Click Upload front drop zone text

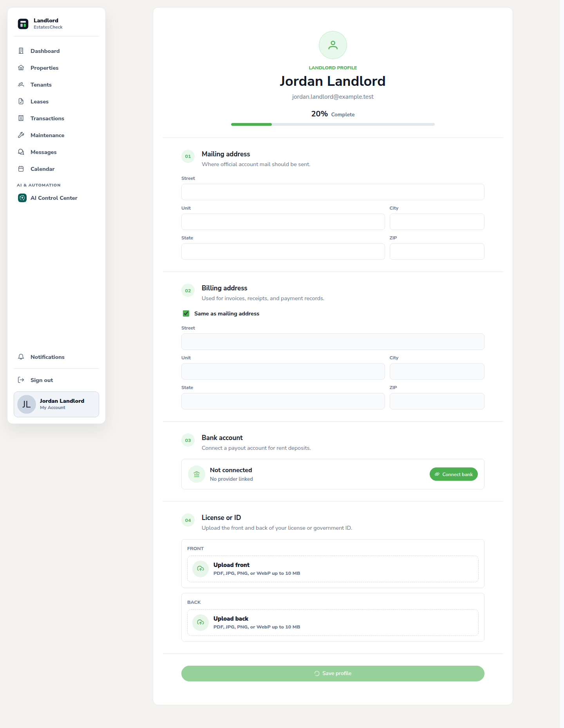(x=231, y=565)
